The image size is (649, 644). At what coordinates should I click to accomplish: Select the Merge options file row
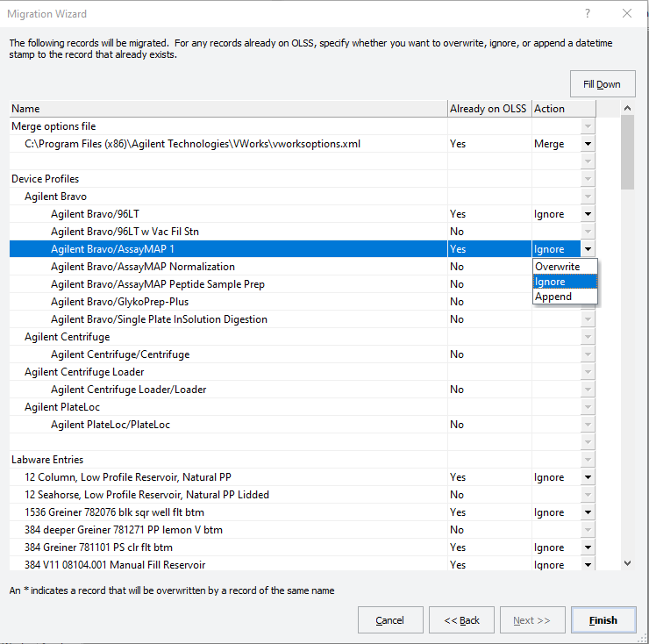(303, 125)
